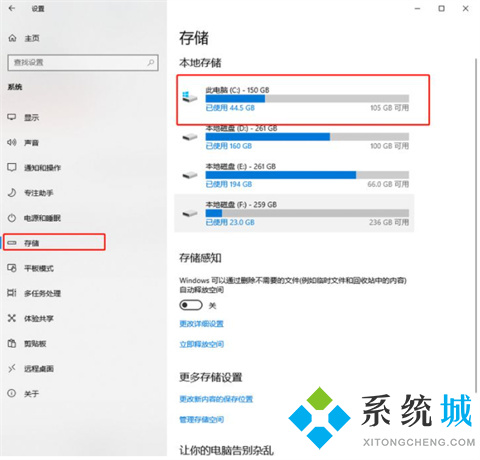Select the 专注助手 moon icon
Viewport: 480px width, 460px height.
pos(12,193)
